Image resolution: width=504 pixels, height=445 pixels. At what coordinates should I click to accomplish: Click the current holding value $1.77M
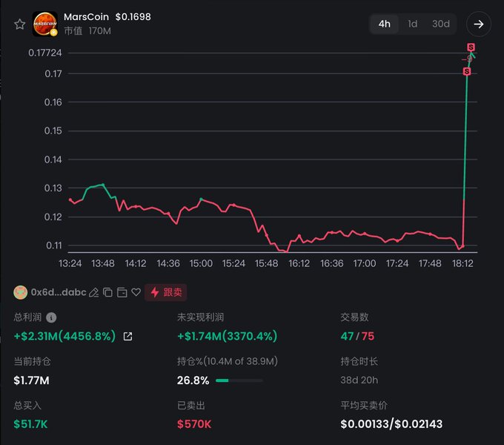[x=31, y=380]
